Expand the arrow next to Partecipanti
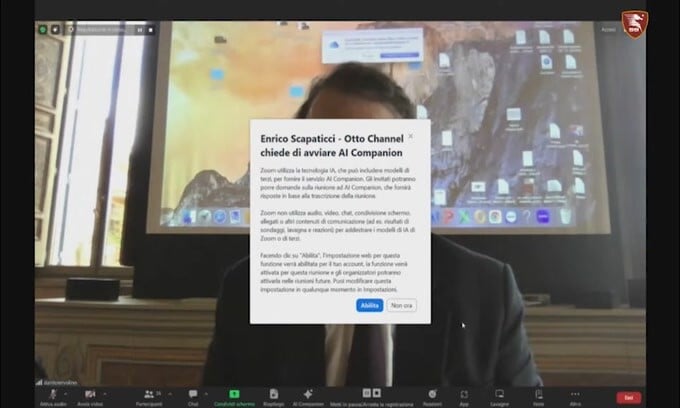Image resolution: width=680 pixels, height=408 pixels. click(x=170, y=394)
